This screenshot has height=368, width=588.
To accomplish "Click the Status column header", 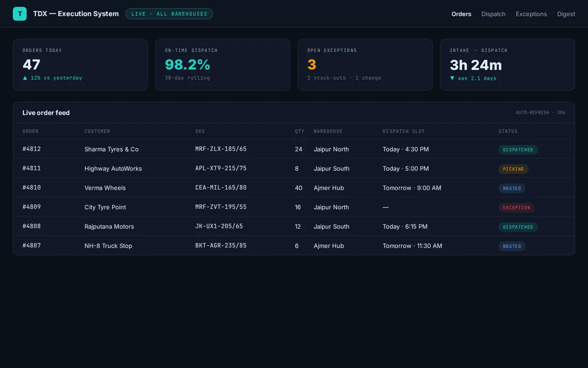I will point(508,131).
